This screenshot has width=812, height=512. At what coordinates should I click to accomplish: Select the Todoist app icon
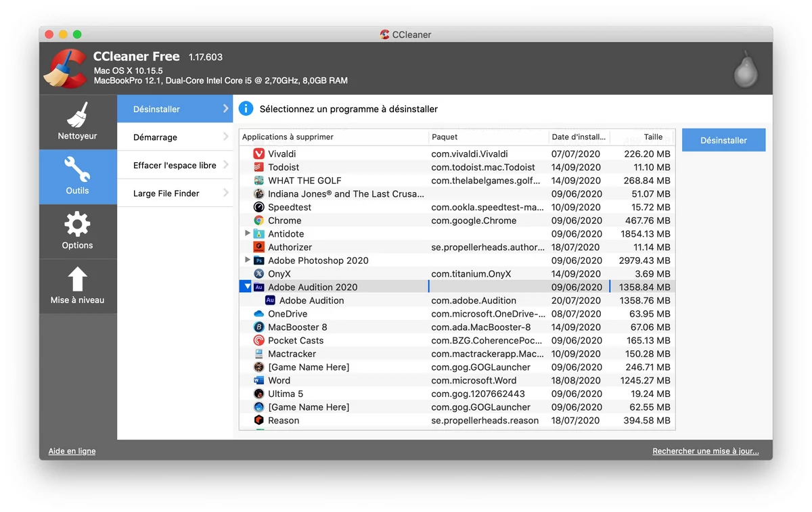(x=258, y=167)
